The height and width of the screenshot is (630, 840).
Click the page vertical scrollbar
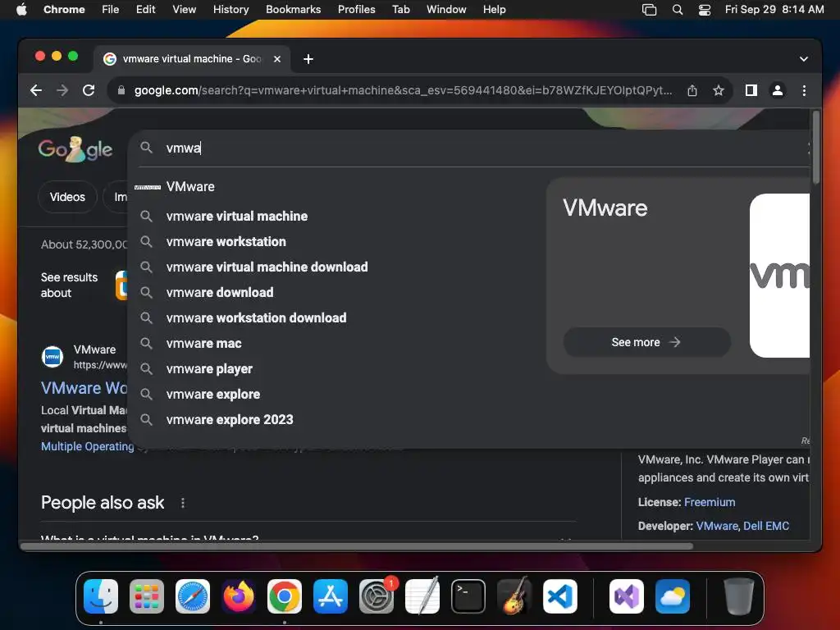[815, 148]
